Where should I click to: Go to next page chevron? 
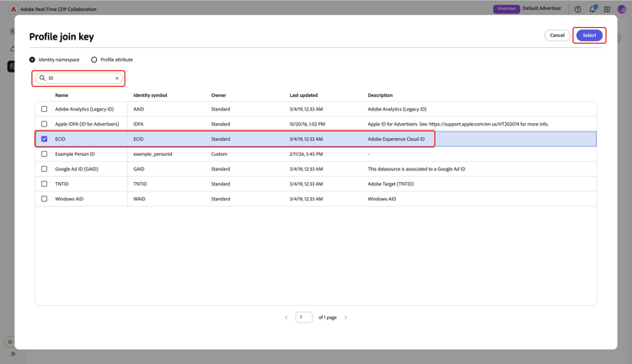click(x=345, y=318)
